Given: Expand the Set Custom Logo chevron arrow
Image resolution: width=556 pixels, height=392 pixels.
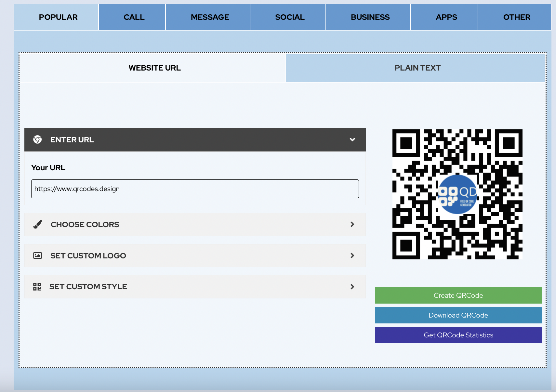Looking at the screenshot, I should [352, 255].
